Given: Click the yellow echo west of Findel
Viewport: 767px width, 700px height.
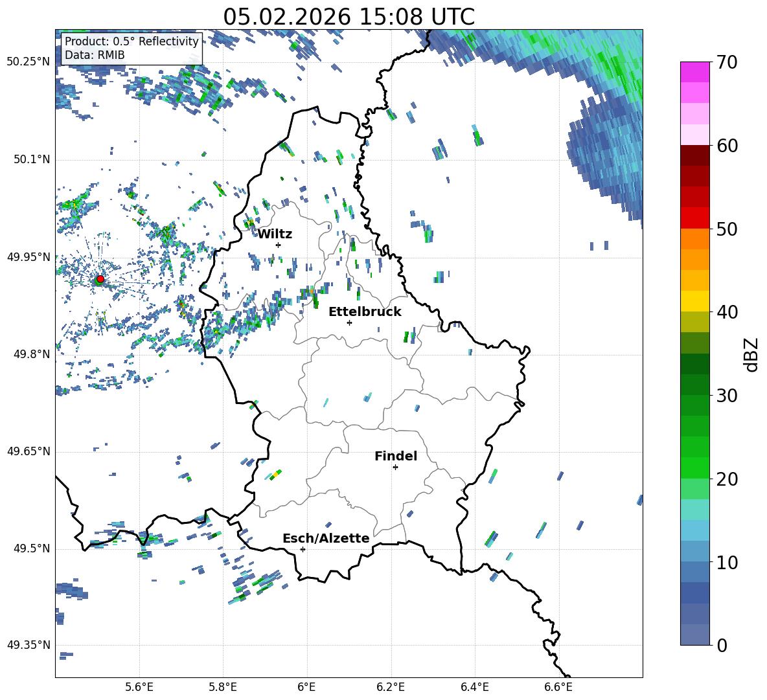Looking at the screenshot, I should (x=275, y=473).
